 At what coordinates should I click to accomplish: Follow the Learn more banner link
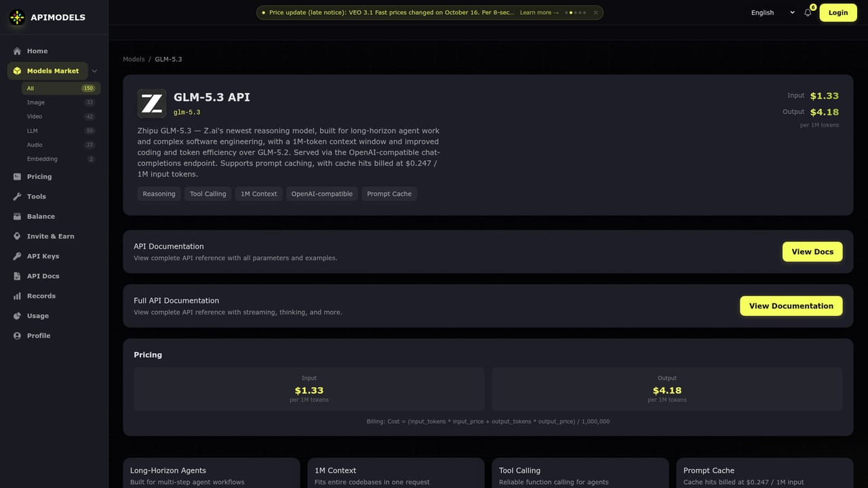(x=539, y=12)
